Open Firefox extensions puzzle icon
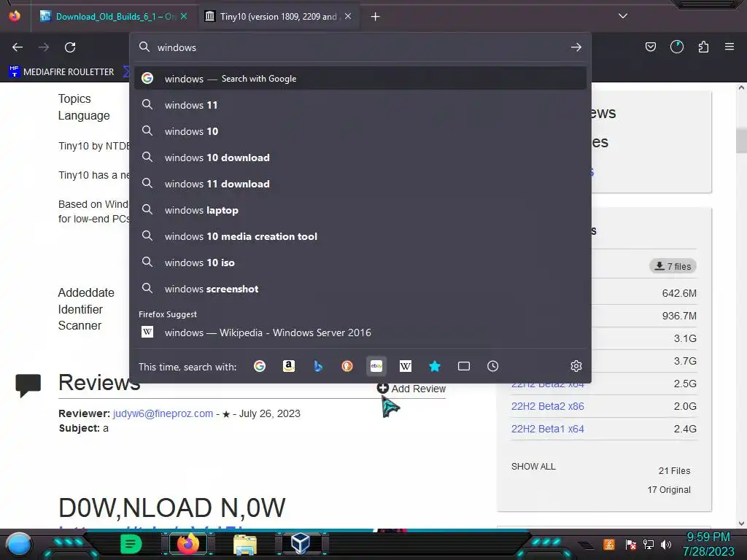This screenshot has width=747, height=560. click(x=703, y=47)
